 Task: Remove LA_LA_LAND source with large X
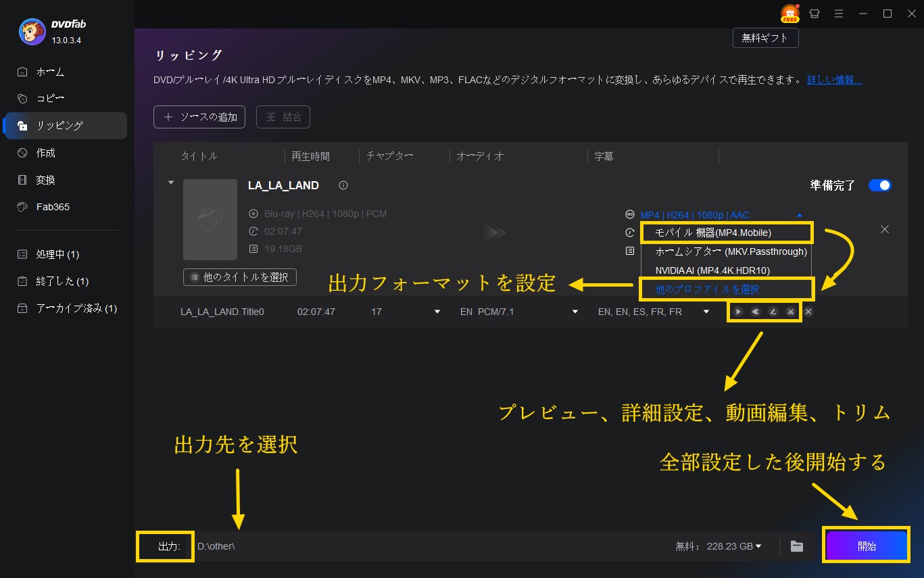[885, 229]
